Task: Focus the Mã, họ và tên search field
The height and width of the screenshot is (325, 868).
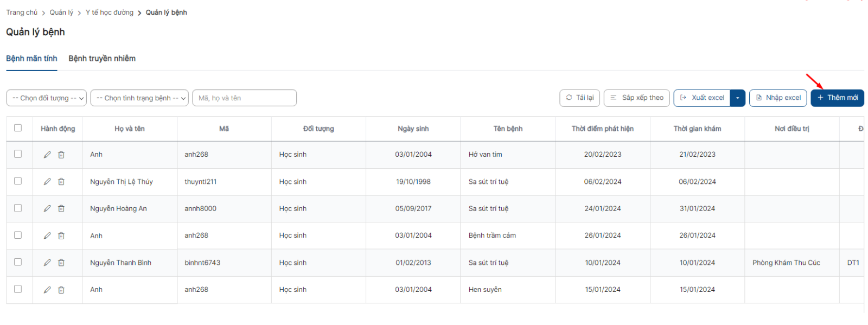Action: click(x=245, y=98)
